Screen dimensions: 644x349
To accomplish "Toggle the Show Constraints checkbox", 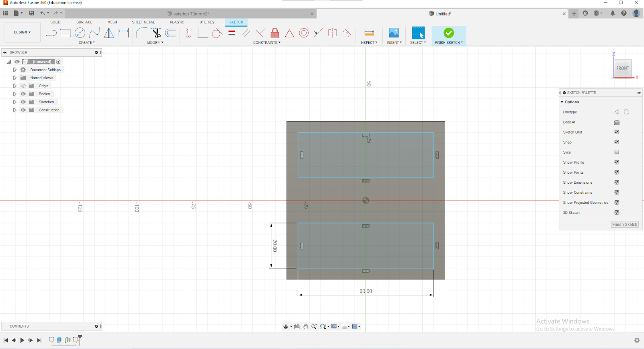I will pos(617,192).
